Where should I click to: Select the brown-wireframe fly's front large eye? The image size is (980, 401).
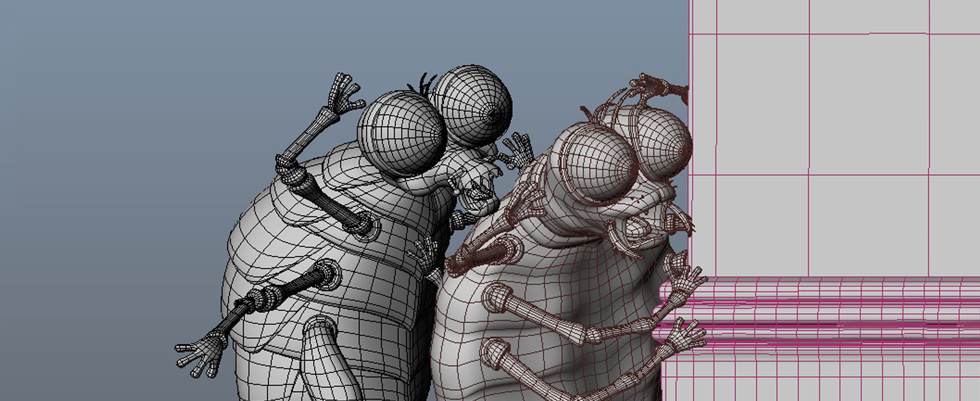coord(593,162)
